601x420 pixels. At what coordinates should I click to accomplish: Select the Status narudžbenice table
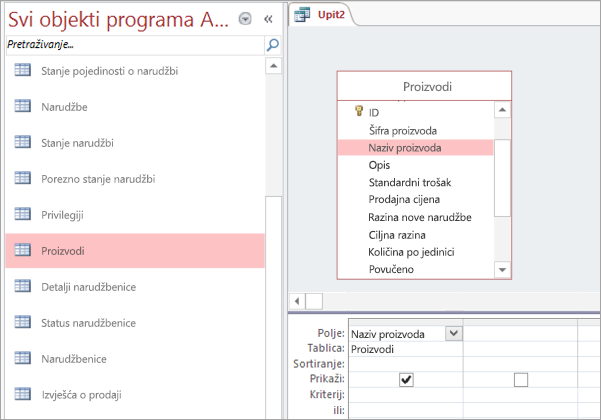[135, 323]
